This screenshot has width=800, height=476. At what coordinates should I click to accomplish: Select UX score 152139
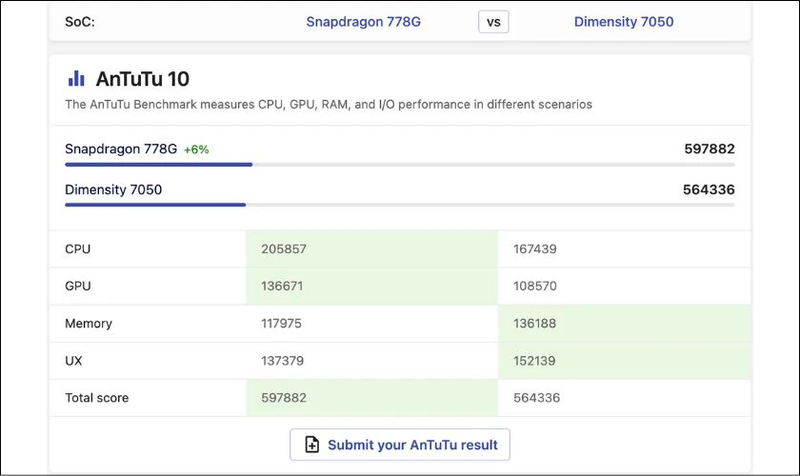(534, 361)
